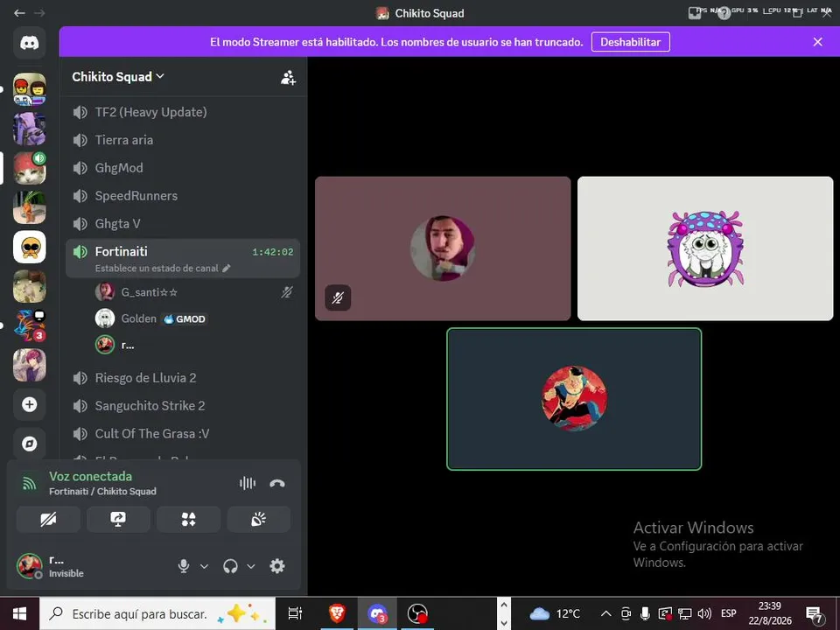Join the Riesgo de Lluvia 2 channel
The image size is (840, 630).
click(x=183, y=378)
